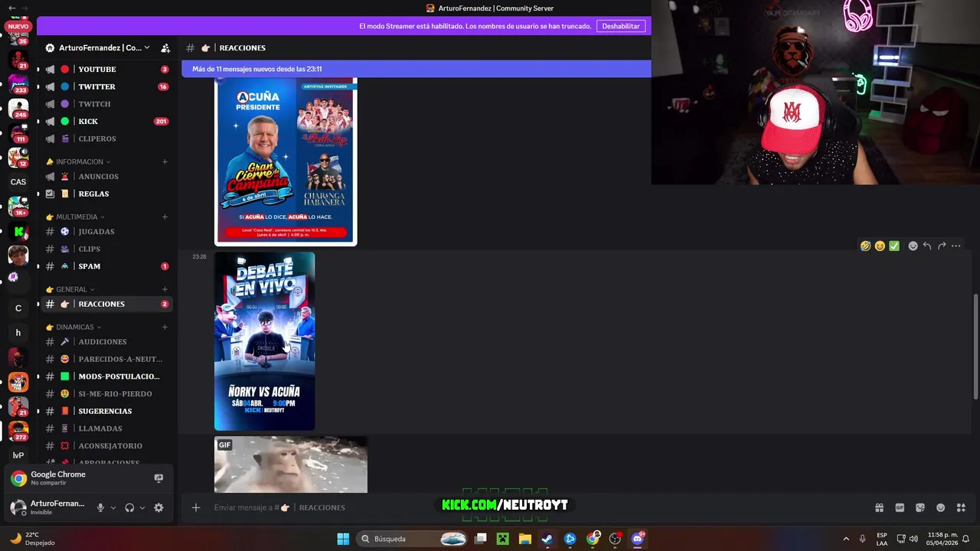
Task: Open File Explorer from the taskbar
Action: [x=525, y=539]
